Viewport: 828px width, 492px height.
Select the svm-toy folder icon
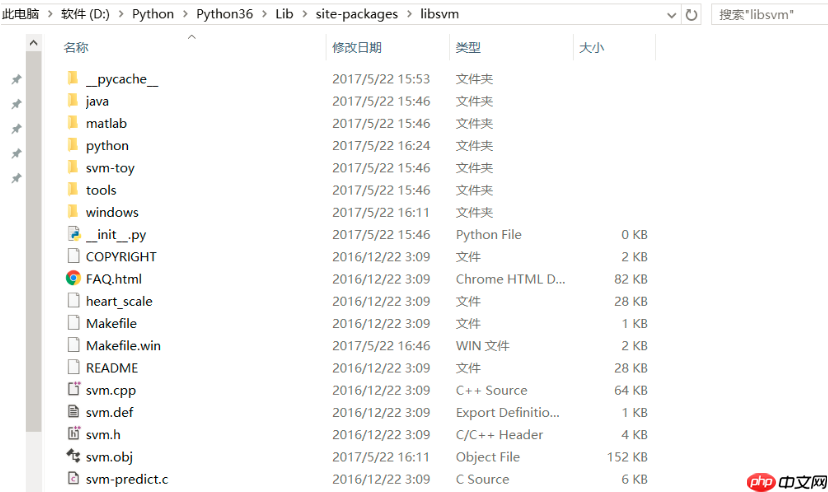tap(73, 167)
